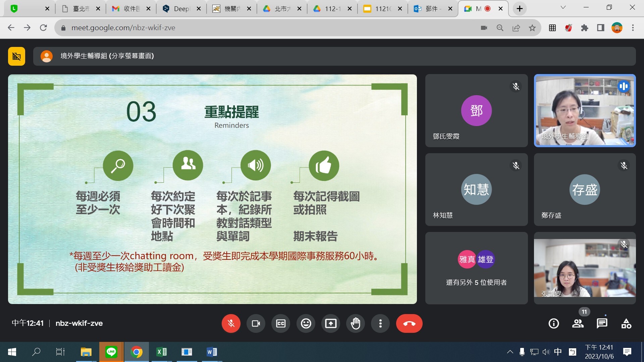The width and height of the screenshot is (644, 362).
Task: Open Chrome side panel
Action: tap(601, 28)
